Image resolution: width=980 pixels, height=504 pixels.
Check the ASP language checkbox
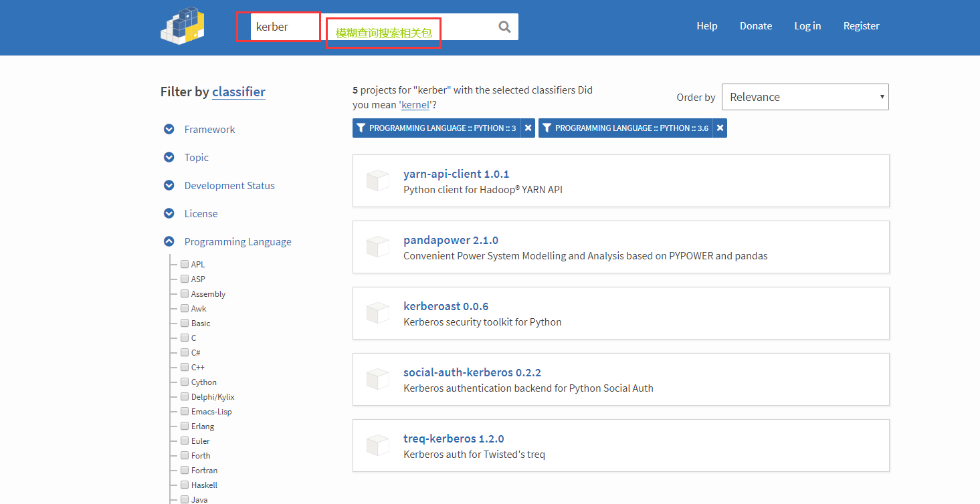tap(185, 279)
